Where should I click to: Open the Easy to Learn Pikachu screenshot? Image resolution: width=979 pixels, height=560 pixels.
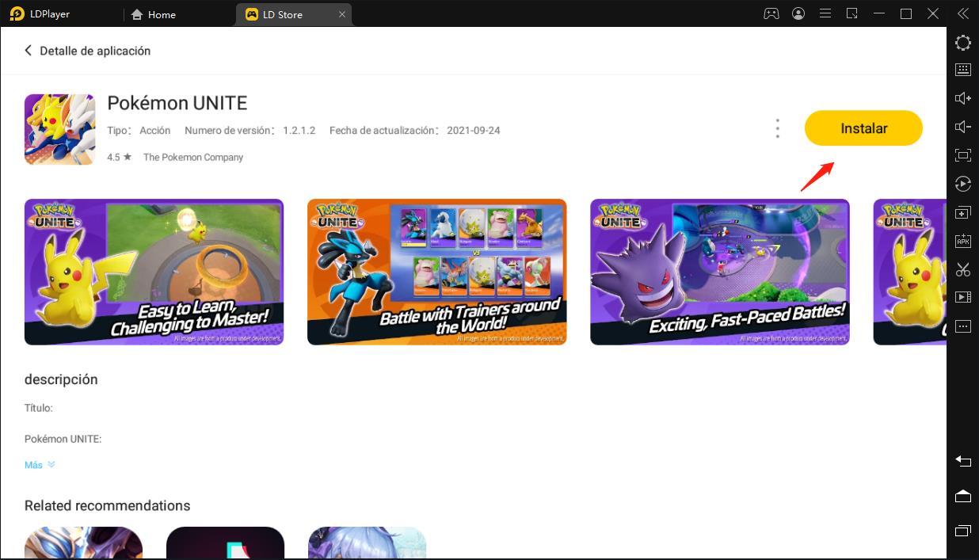point(154,272)
